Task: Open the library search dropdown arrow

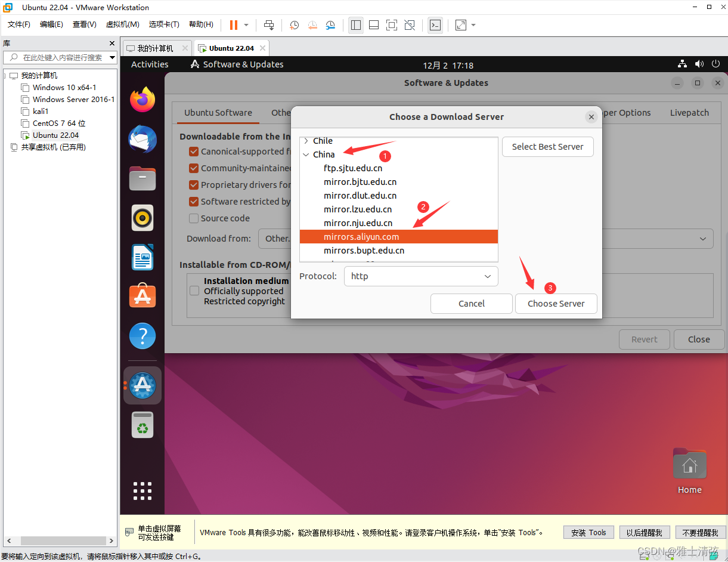Action: pos(112,57)
